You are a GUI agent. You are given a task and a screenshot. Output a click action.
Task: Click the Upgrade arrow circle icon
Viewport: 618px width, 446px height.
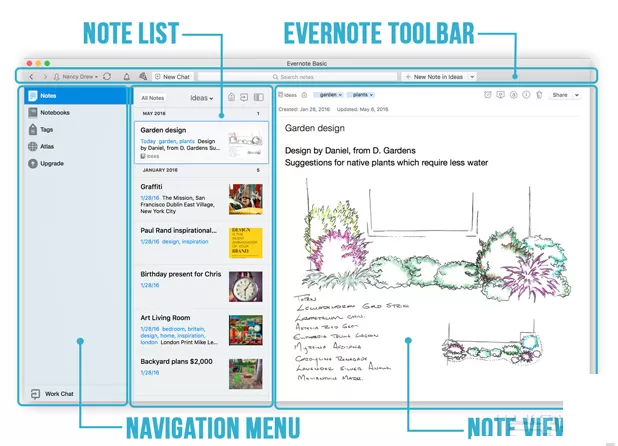(33, 164)
